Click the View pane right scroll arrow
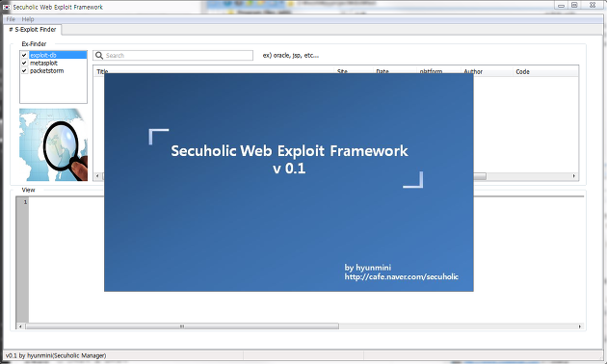The height and width of the screenshot is (364, 607). click(579, 326)
